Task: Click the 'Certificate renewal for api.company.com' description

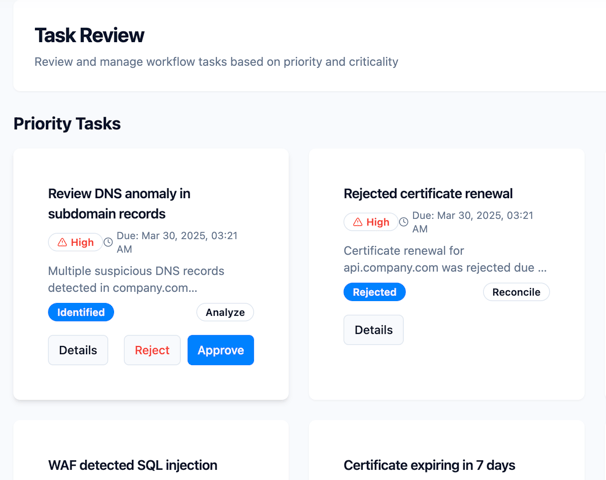Action: (x=445, y=259)
